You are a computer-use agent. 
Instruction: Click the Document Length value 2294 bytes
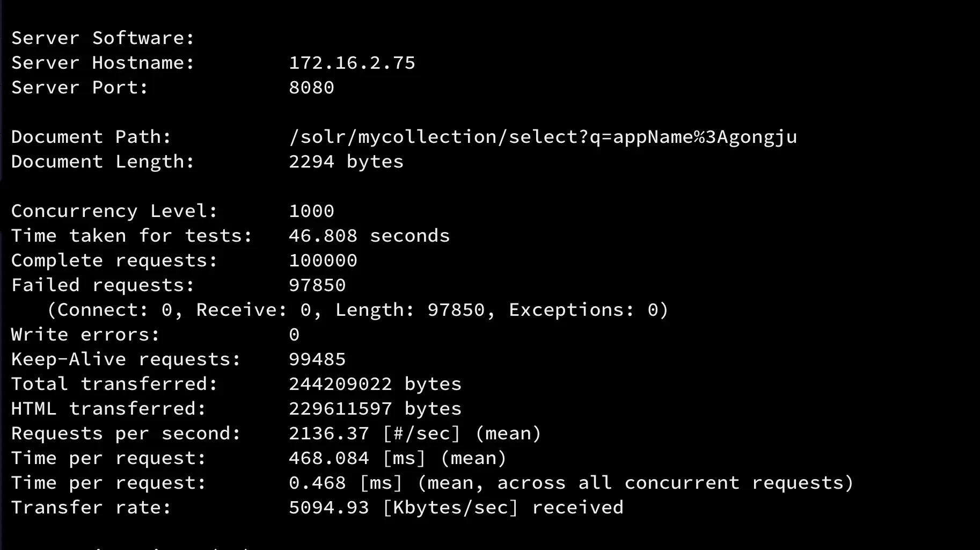[x=346, y=162]
